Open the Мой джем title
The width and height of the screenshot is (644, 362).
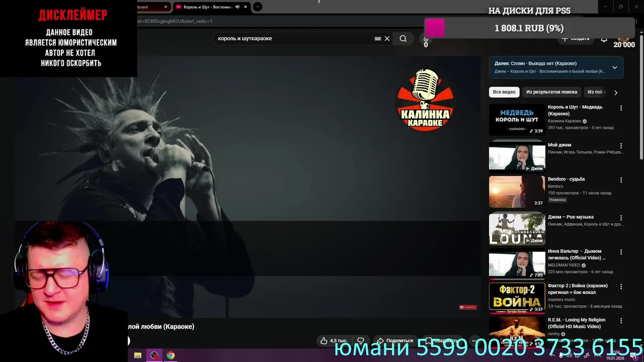(559, 145)
